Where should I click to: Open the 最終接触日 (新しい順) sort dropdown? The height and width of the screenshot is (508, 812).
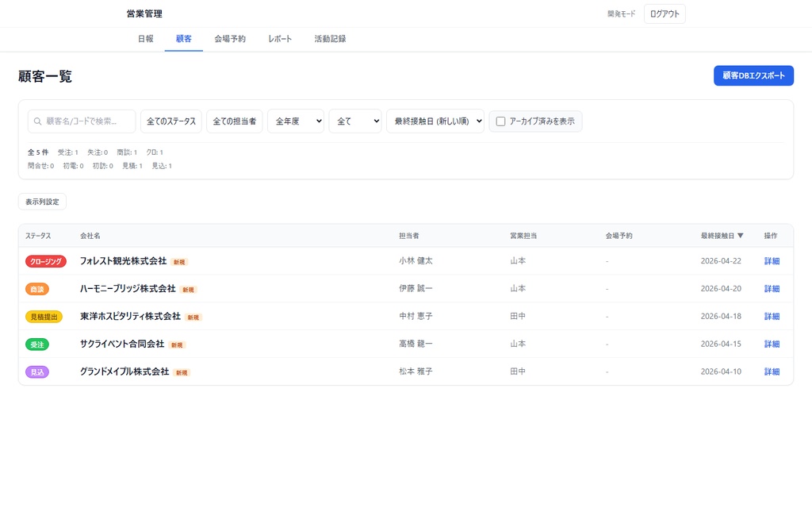(435, 121)
